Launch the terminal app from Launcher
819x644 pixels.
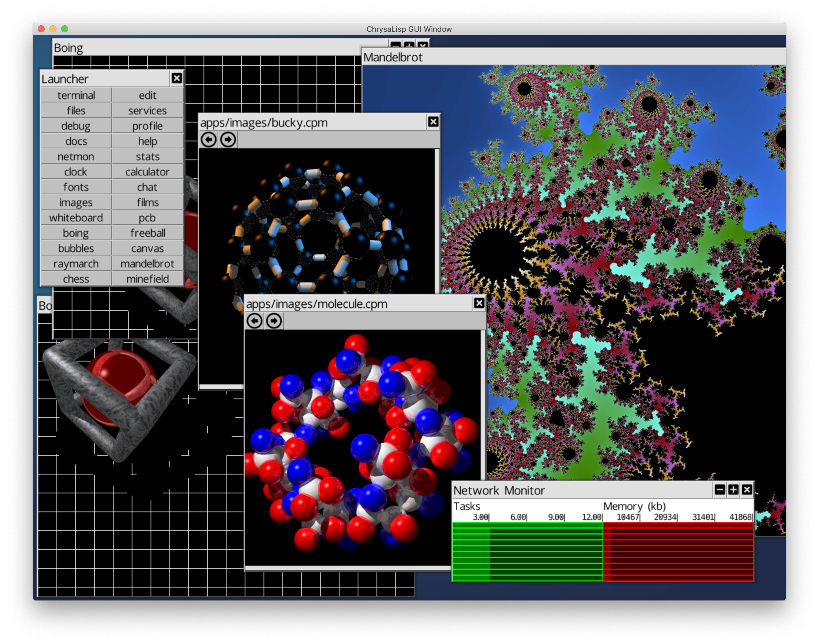(76, 95)
